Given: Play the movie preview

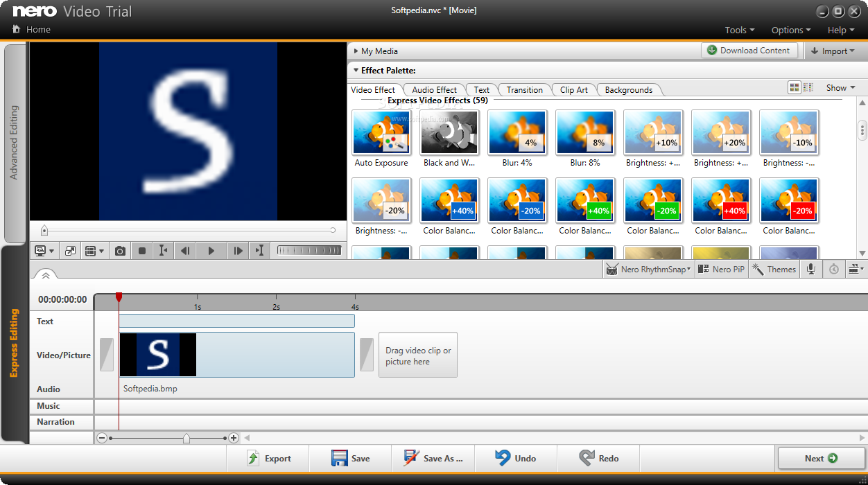Looking at the screenshot, I should click(x=211, y=251).
